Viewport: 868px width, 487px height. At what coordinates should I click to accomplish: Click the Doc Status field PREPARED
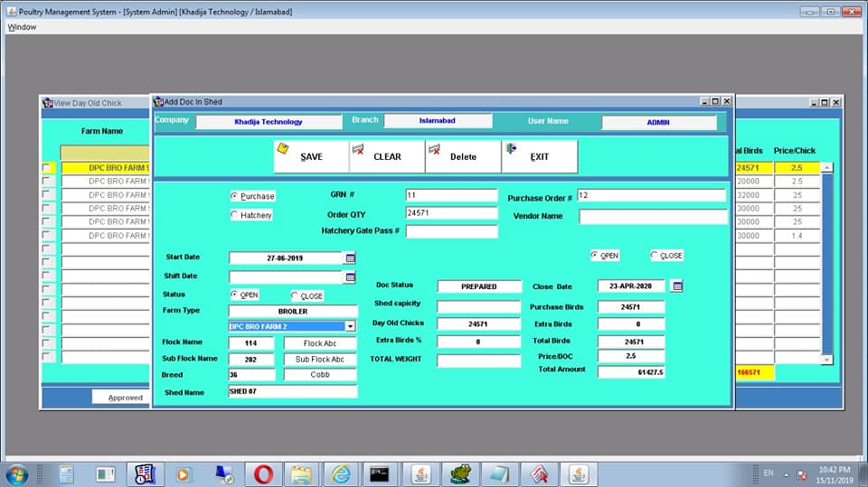[x=479, y=286]
